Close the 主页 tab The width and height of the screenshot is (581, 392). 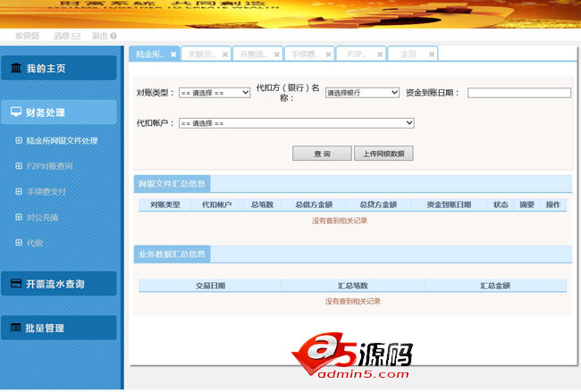432,54
